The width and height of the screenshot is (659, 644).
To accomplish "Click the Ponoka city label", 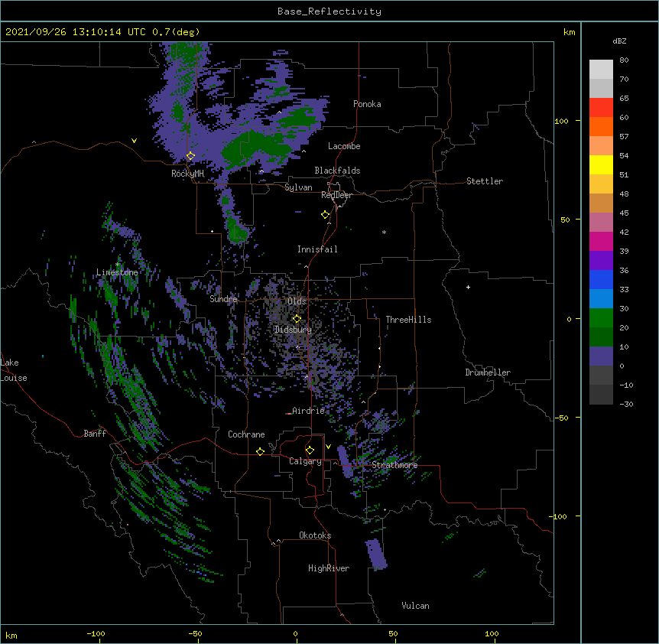I will [x=367, y=104].
